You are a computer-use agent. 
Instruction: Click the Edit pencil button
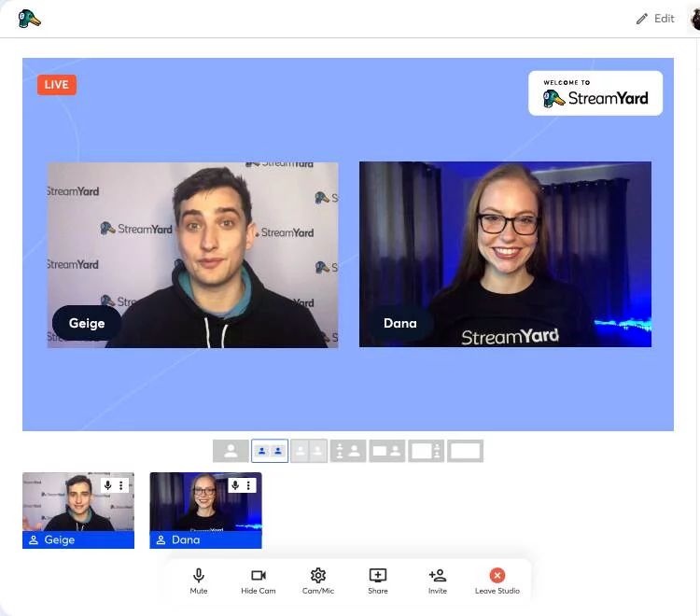tap(655, 19)
